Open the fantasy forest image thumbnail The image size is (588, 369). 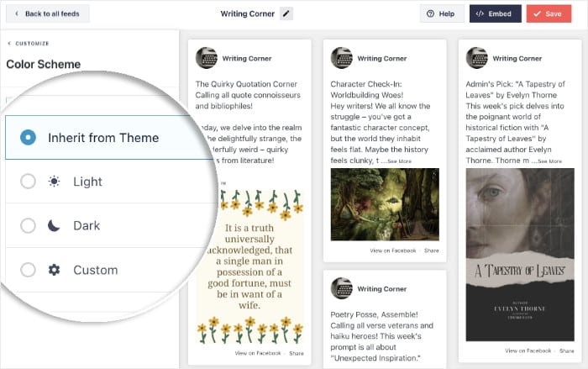[385, 204]
